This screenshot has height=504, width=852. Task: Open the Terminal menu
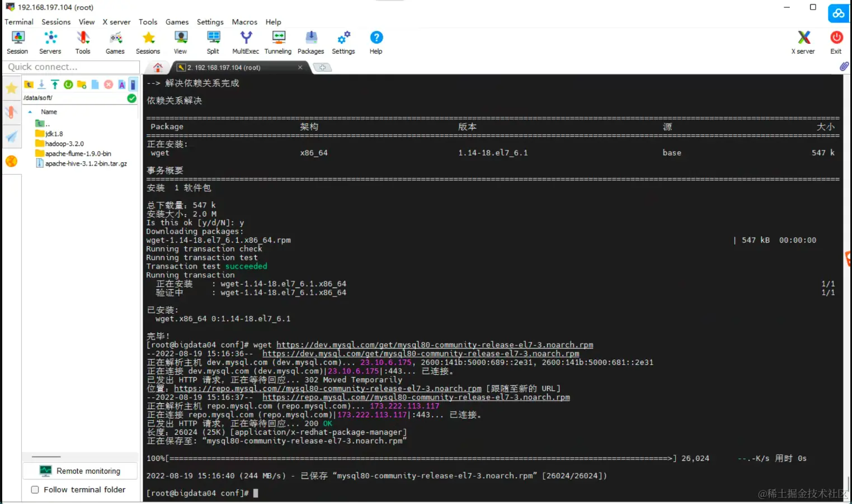tap(19, 22)
